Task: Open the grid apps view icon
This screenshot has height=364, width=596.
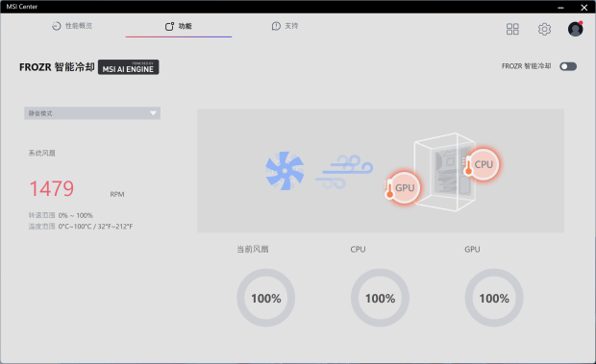Action: 512,29
